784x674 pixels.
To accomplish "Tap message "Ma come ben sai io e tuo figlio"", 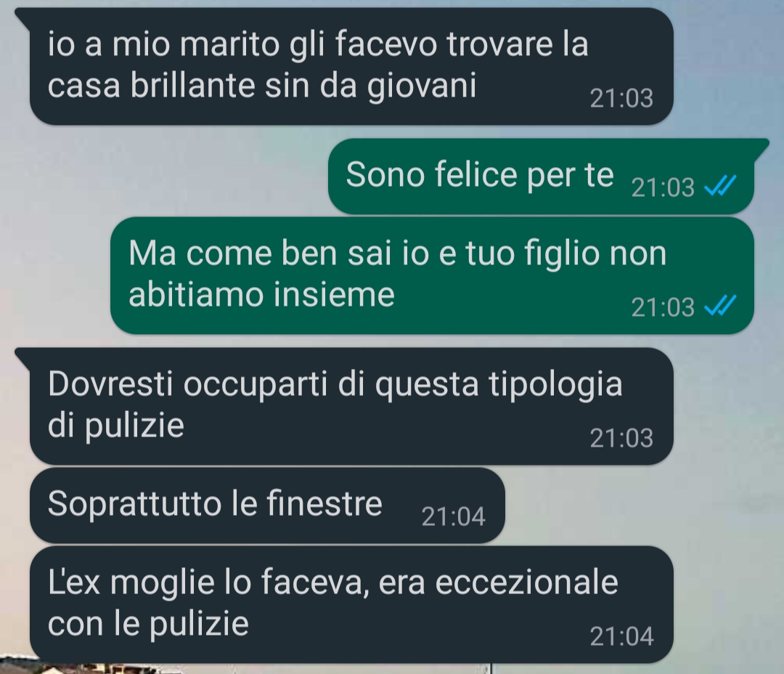I will (x=432, y=275).
